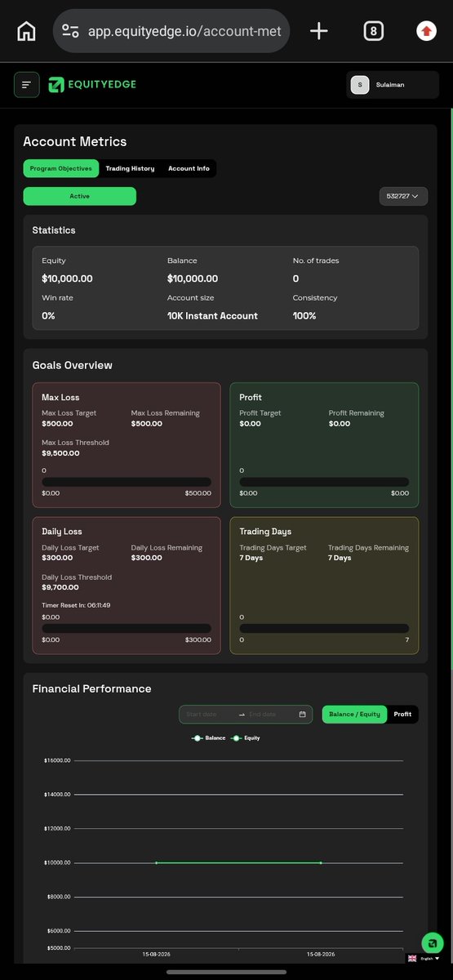The image size is (453, 980).
Task: Click the Financial Performance heading
Action: (x=91, y=688)
